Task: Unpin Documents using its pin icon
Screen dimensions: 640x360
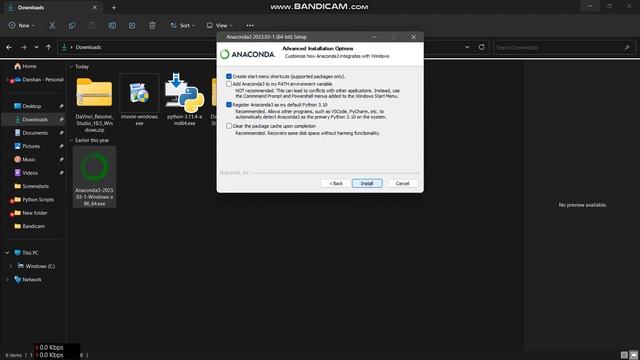Action: coord(61,133)
